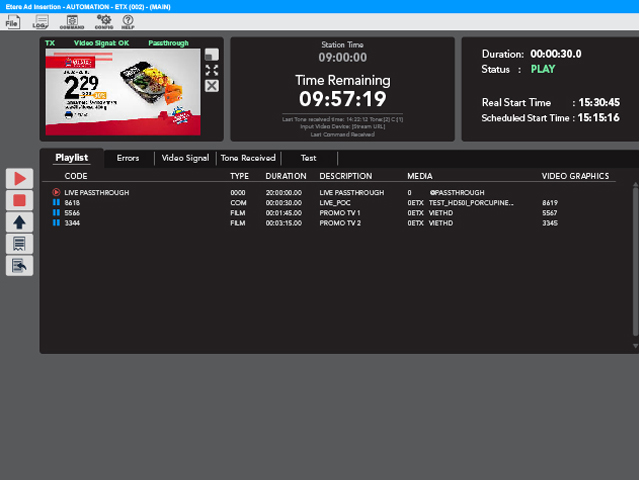Open the LOG toolbar icon
The width and height of the screenshot is (640, 480).
(40, 22)
